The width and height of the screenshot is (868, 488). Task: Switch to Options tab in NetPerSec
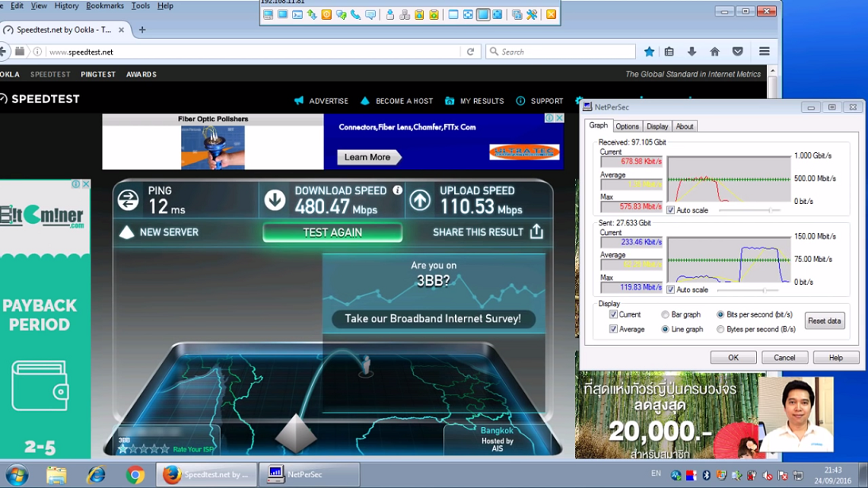click(627, 126)
